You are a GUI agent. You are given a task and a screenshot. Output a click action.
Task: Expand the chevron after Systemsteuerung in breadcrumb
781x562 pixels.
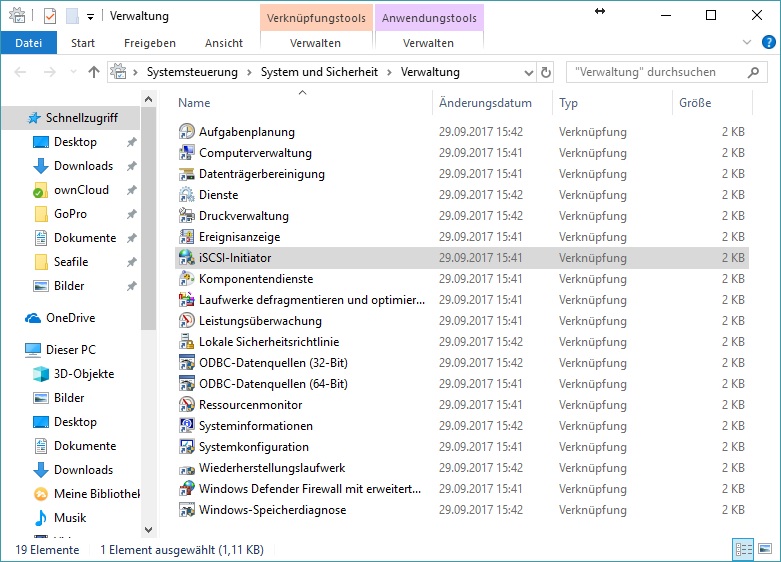click(249, 73)
